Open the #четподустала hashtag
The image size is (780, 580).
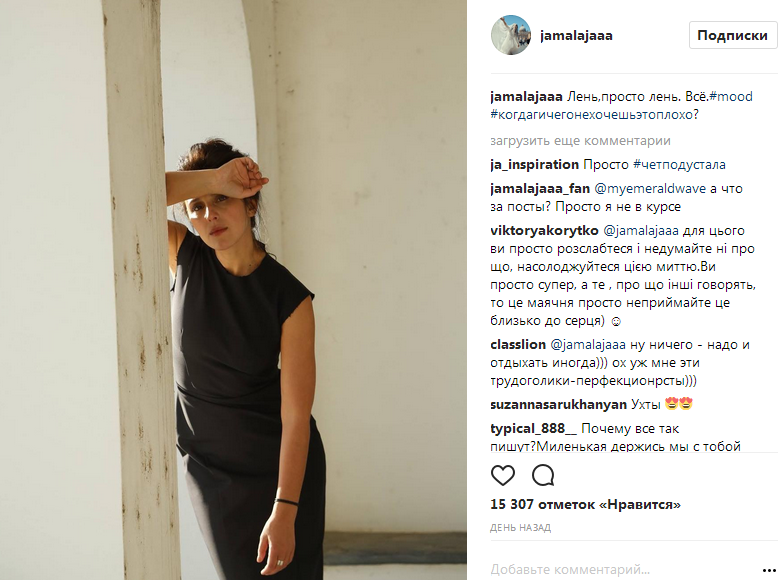click(680, 165)
